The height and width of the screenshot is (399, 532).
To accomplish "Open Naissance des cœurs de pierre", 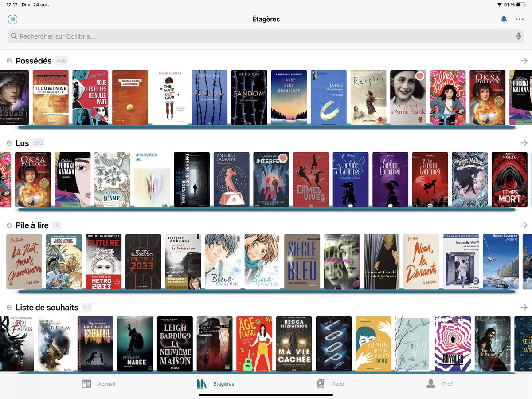I will (192, 180).
